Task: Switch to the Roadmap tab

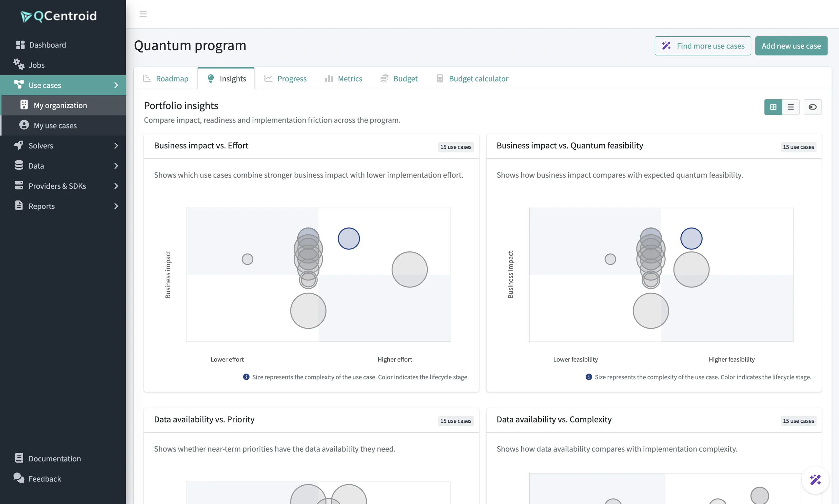Action: pyautogui.click(x=166, y=78)
